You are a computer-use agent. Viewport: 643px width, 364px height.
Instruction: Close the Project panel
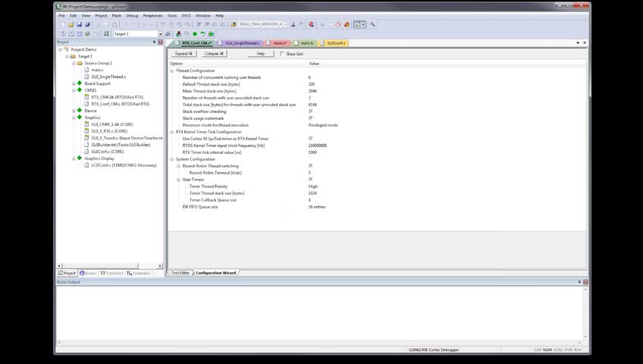coord(160,42)
